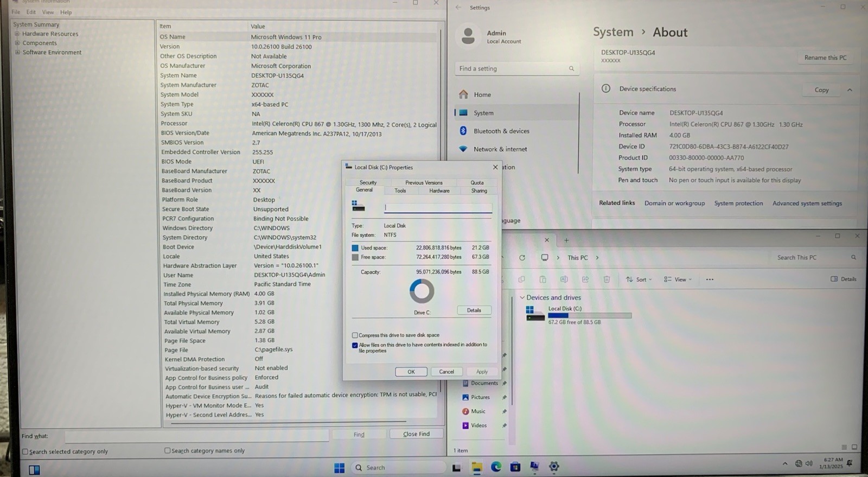Open the View dropdown in File Explorer
This screenshot has height=477, width=868.
[x=678, y=279]
